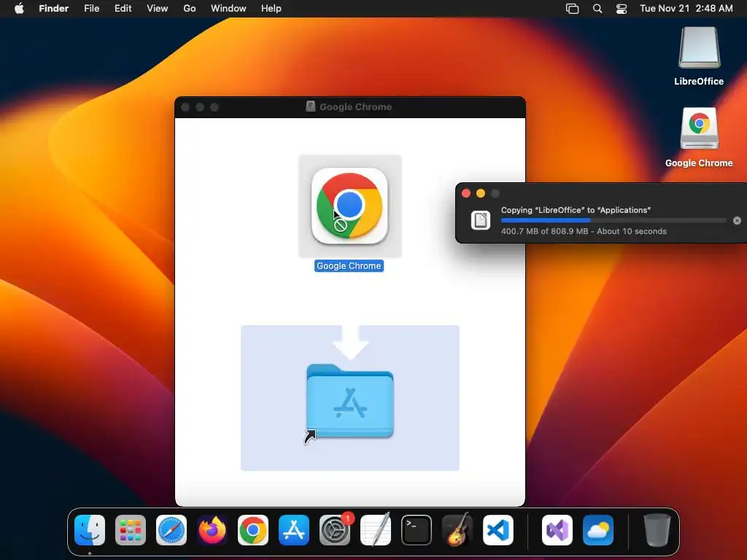Open the Apple menu
This screenshot has height=560, width=747.
pyautogui.click(x=19, y=9)
